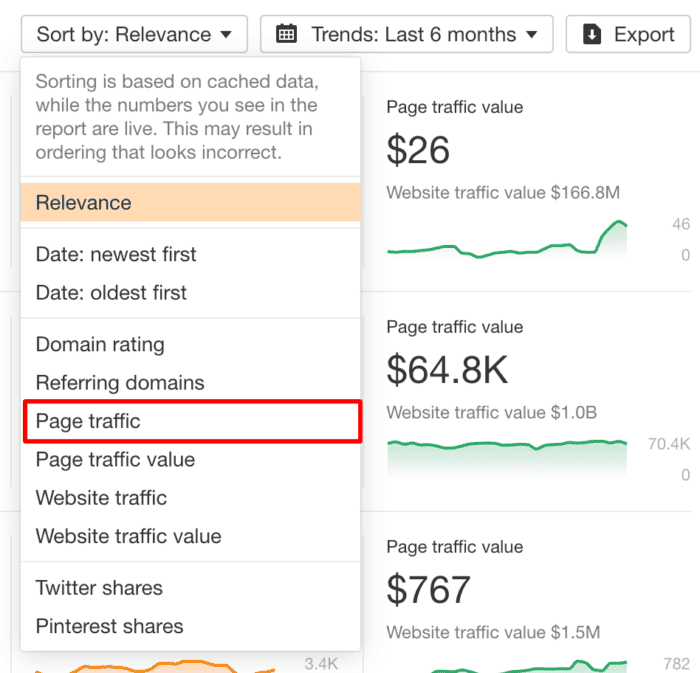Pick Website traffic value in sort menu

click(x=129, y=536)
